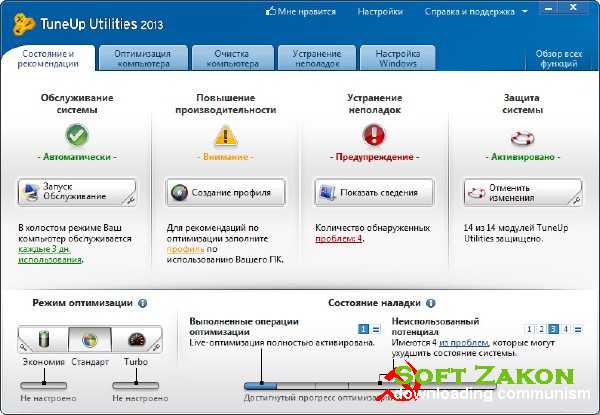Click the info icon next to Режим оптимизации
600x415 pixels.
click(142, 303)
